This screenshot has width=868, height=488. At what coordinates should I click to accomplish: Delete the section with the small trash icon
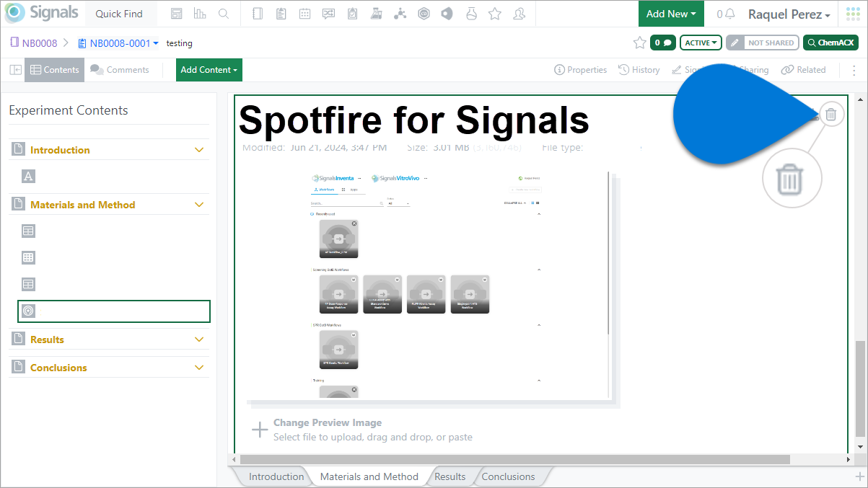831,114
